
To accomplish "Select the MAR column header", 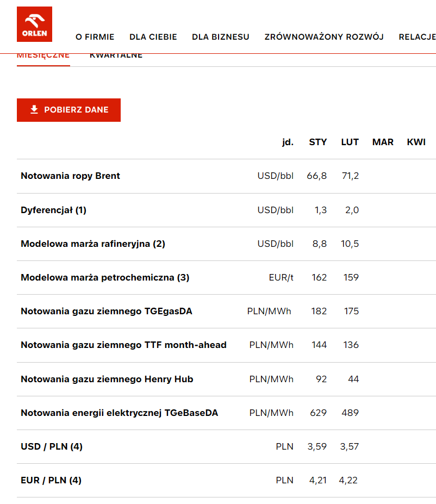I will (x=383, y=142).
